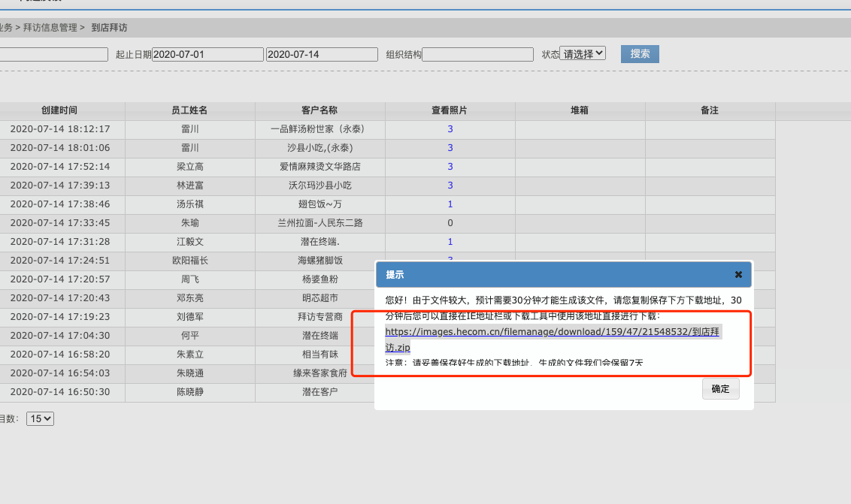
Task: Click the 创建时间 column header
Action: [59, 110]
